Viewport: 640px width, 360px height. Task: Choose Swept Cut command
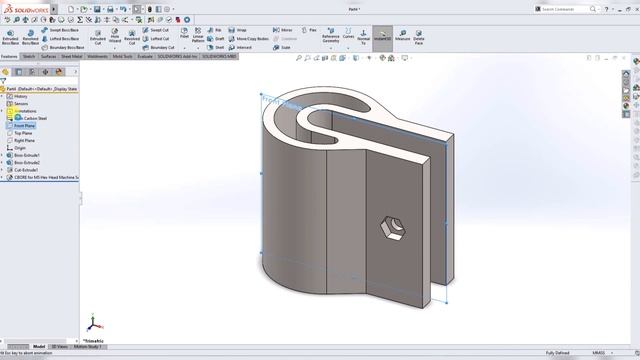156,30
